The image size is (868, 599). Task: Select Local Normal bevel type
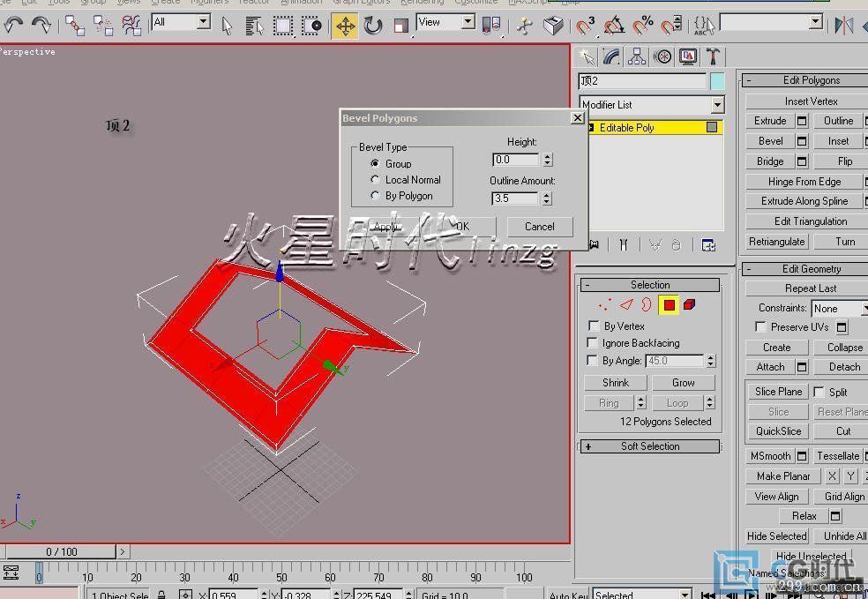tap(376, 180)
